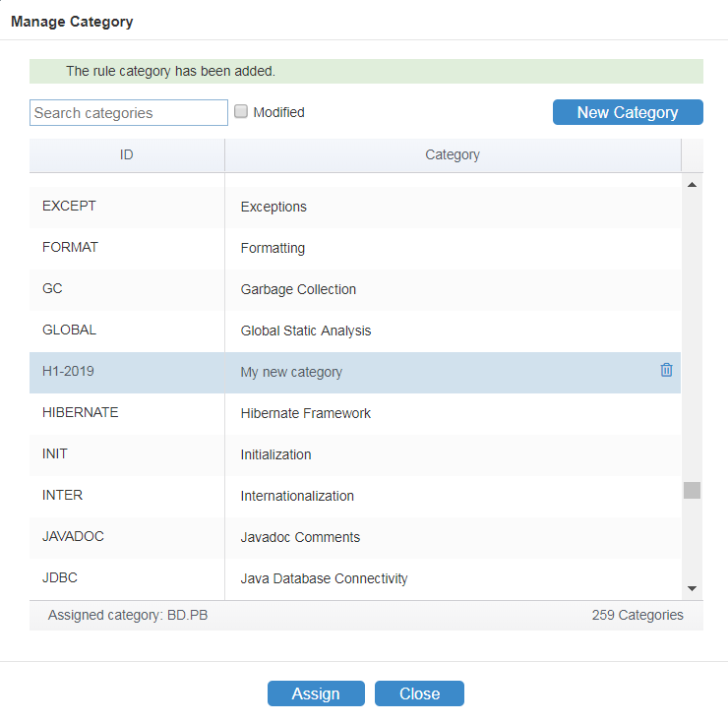Select the HIBERNATE Framework row
Viewport: 728px width, 722px height.
coord(355,414)
